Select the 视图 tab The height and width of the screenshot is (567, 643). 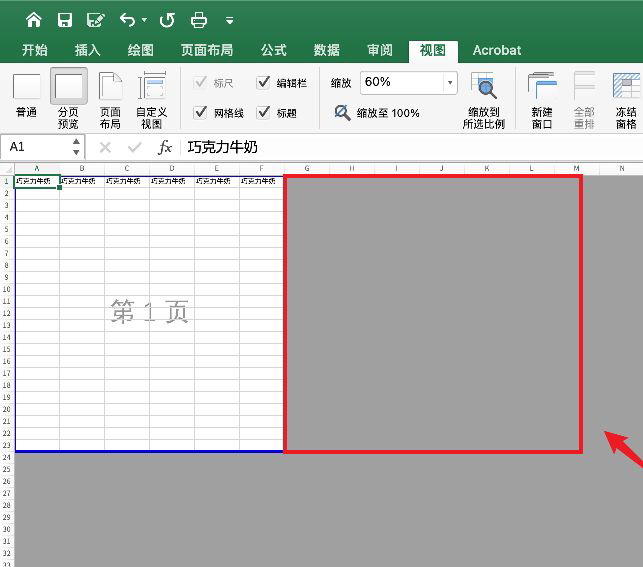(x=433, y=51)
